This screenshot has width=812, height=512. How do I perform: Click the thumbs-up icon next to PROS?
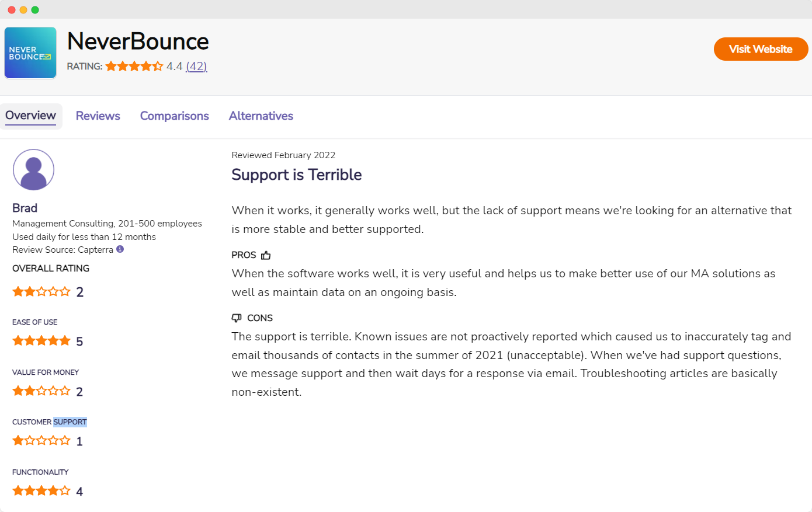pyautogui.click(x=266, y=255)
